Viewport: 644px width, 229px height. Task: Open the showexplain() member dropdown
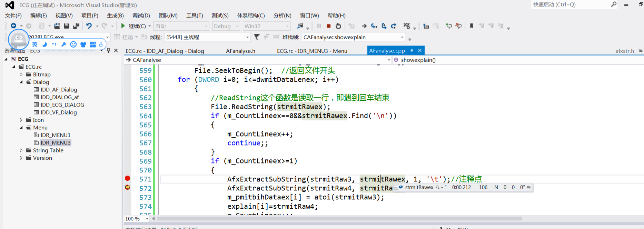pos(518,60)
